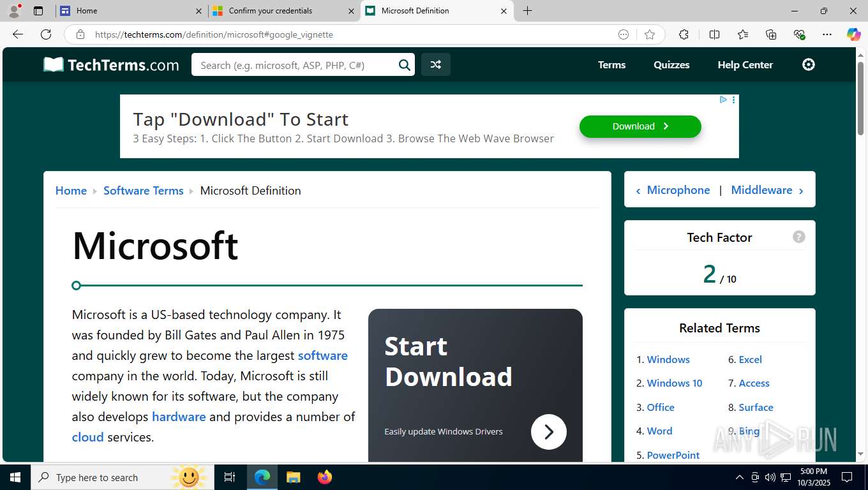Open the tab actions menu icon

[x=38, y=11]
